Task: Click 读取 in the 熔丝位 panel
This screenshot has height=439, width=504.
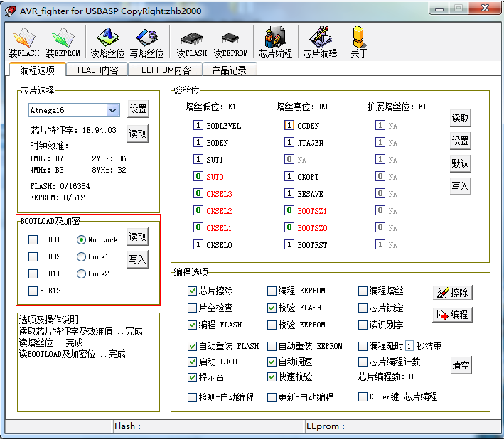Action: pos(461,118)
